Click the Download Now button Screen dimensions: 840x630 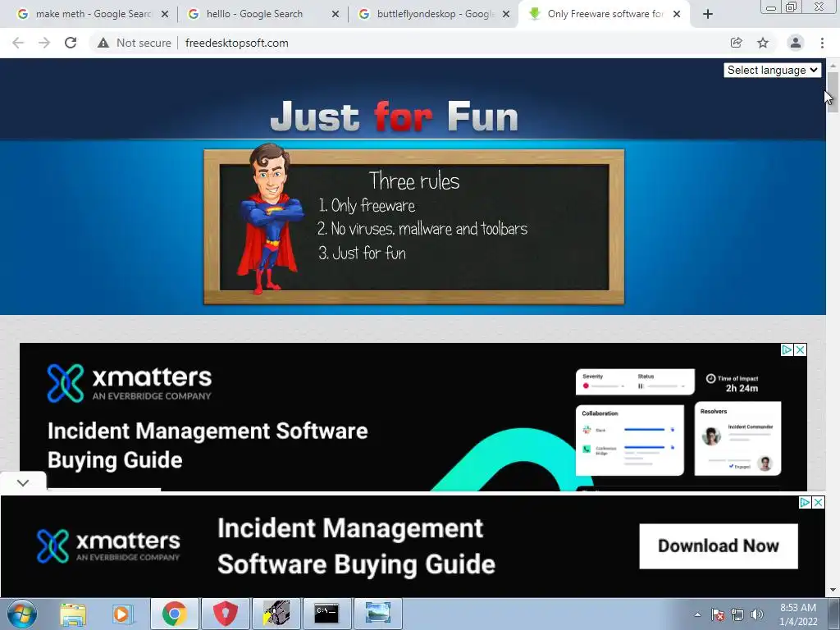(719, 546)
